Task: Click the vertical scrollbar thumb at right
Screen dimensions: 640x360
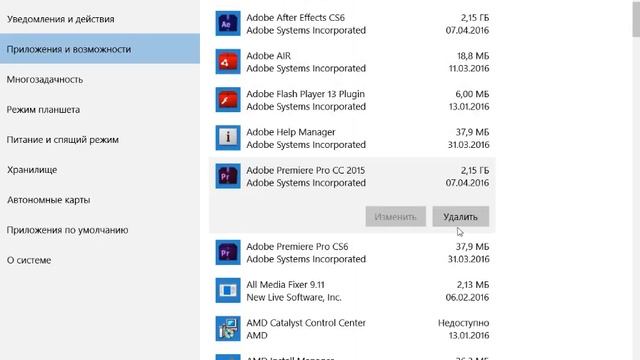Action: click(636, 19)
